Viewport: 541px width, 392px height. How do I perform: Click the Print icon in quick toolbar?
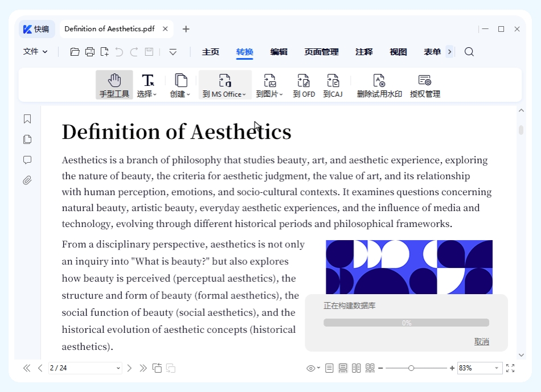[90, 52]
